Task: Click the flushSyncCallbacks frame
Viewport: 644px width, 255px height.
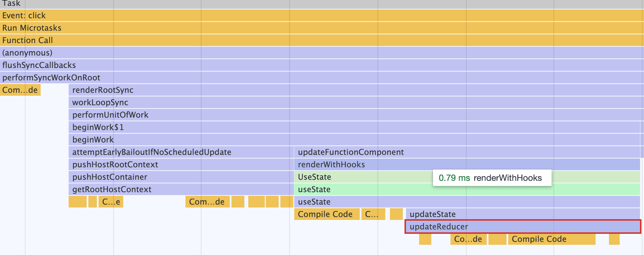Action: (321, 65)
